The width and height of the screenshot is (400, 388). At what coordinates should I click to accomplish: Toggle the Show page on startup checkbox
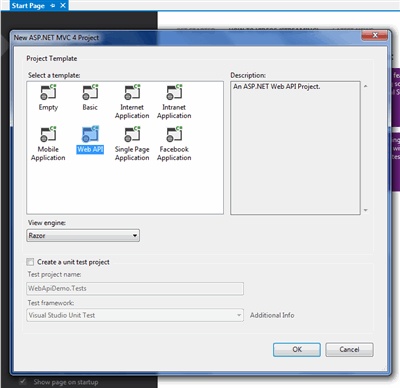click(x=23, y=382)
